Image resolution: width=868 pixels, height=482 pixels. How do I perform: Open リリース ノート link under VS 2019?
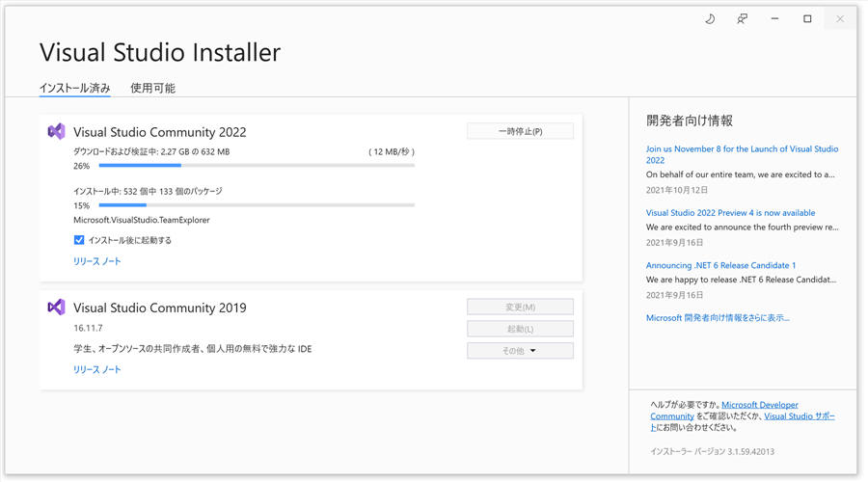96,369
